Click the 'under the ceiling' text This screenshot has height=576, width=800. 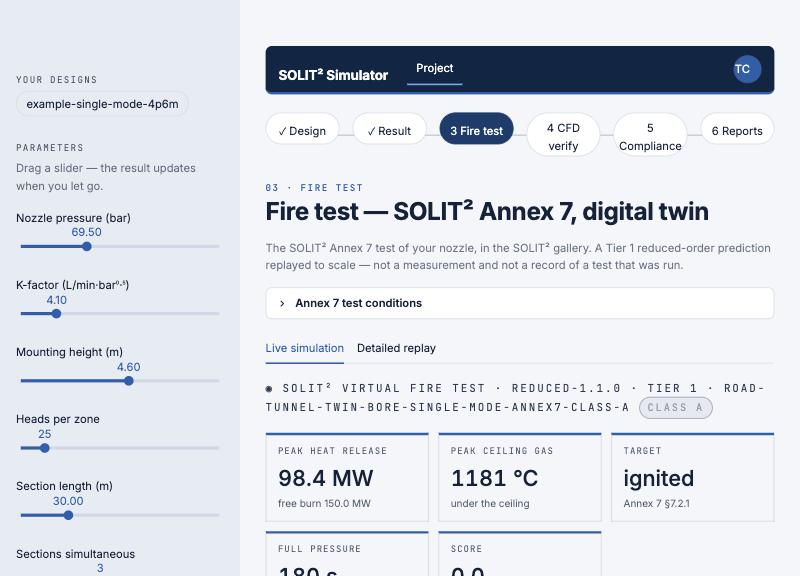(490, 504)
